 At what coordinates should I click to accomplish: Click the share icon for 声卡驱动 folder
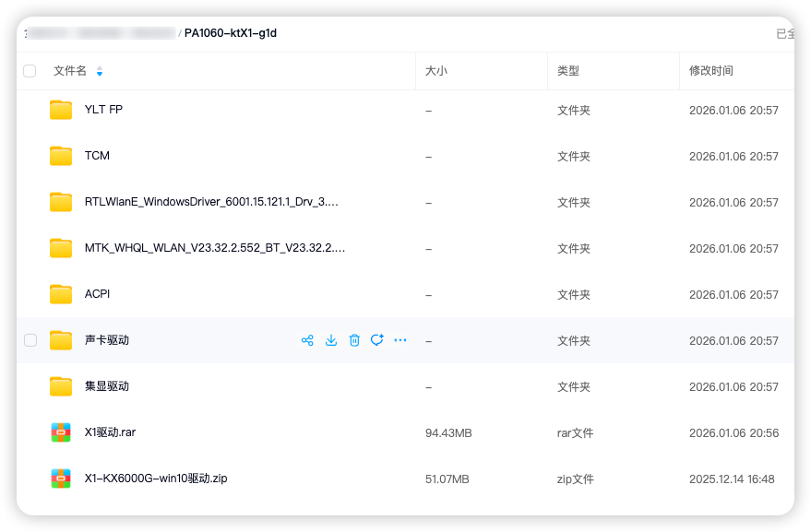(x=307, y=340)
